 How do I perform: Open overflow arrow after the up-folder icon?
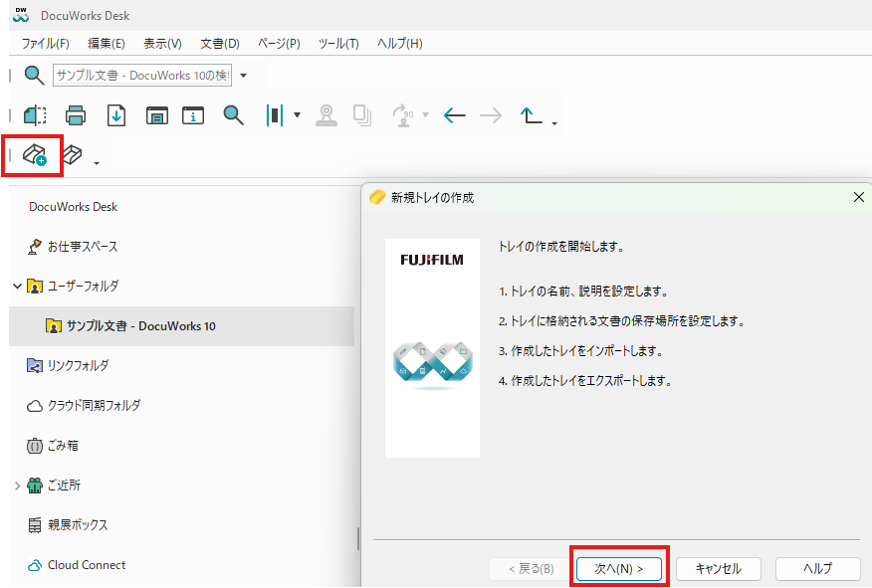[554, 122]
